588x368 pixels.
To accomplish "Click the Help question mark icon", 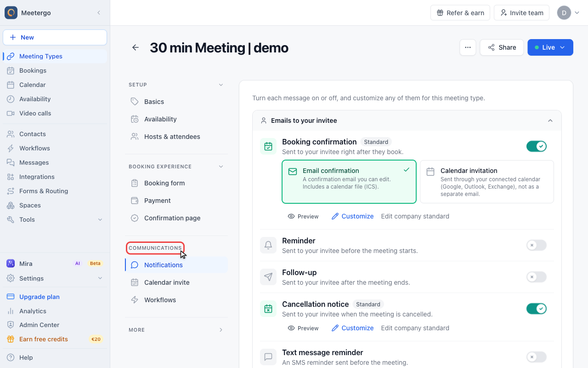I will [x=11, y=357].
